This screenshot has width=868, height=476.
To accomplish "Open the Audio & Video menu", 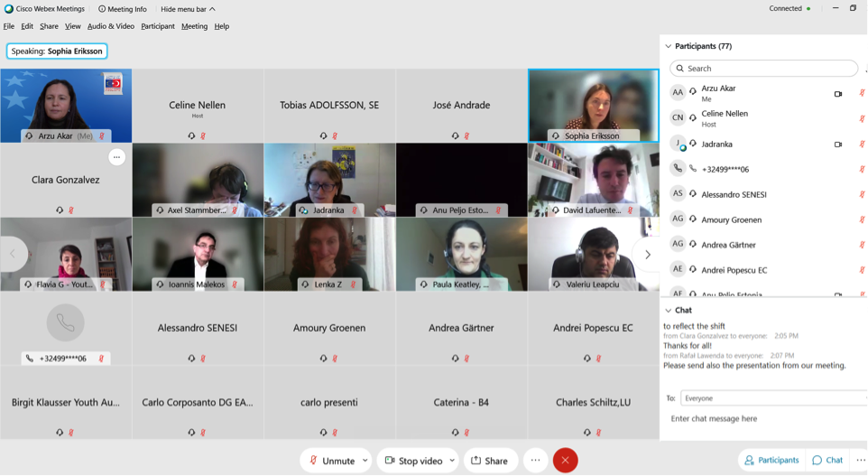I will click(x=110, y=26).
